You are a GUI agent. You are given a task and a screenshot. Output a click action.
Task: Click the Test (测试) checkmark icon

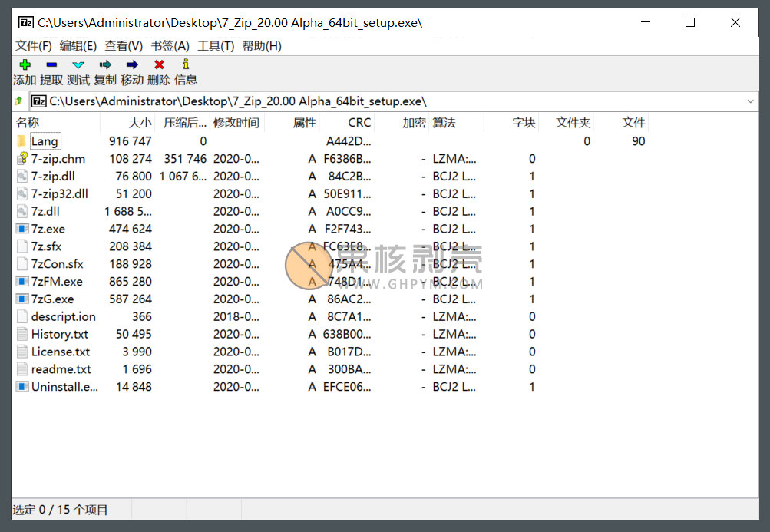pyautogui.click(x=78, y=64)
